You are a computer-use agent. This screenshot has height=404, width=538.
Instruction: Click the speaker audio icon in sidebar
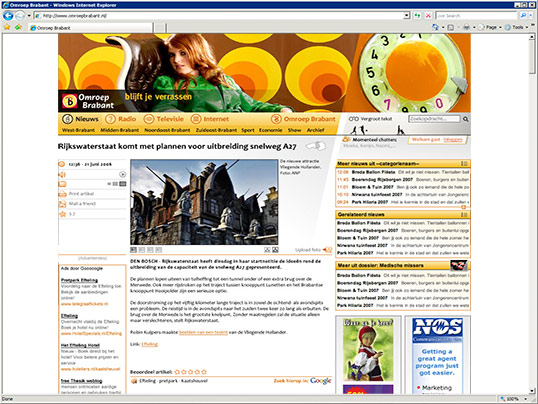point(62,175)
